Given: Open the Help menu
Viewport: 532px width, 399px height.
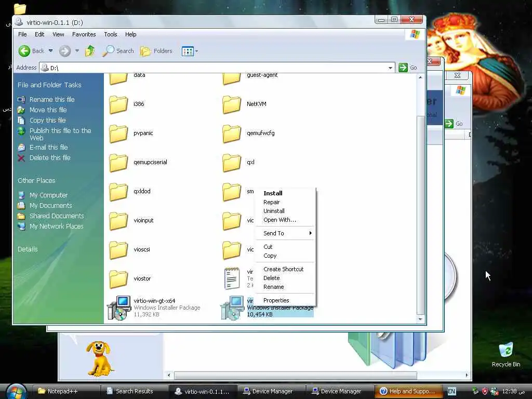Looking at the screenshot, I should click(130, 34).
